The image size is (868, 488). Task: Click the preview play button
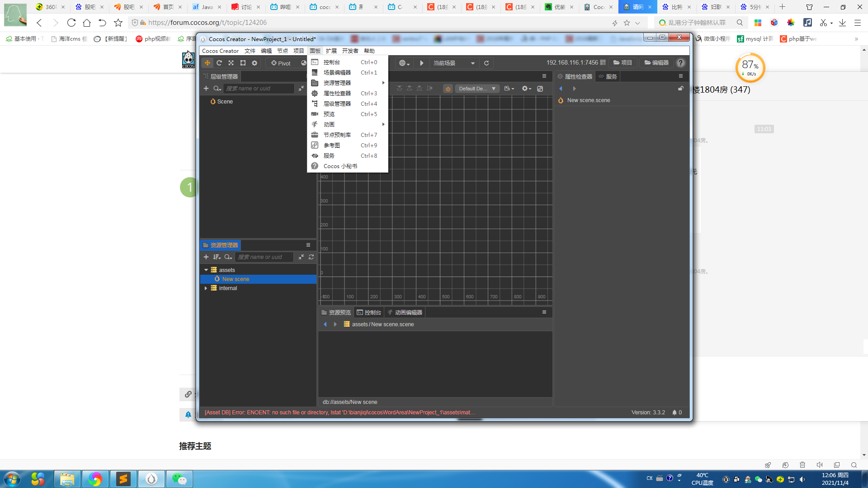pyautogui.click(x=421, y=63)
